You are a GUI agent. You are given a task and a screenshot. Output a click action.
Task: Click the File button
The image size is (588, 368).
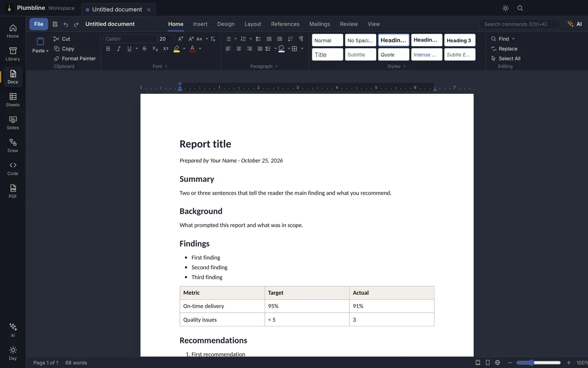[39, 24]
